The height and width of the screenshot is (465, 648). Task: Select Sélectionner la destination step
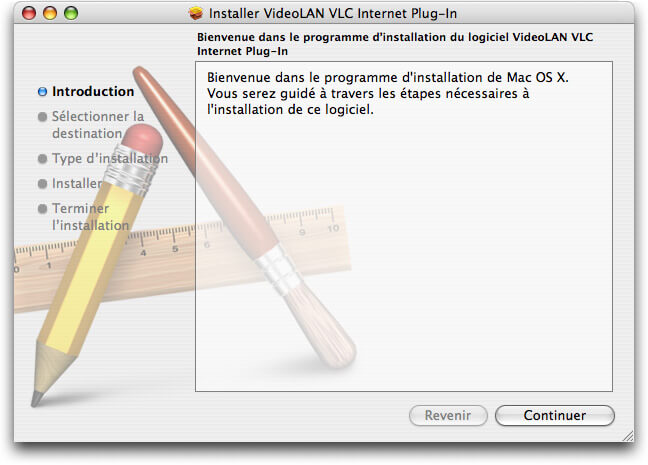point(98,125)
